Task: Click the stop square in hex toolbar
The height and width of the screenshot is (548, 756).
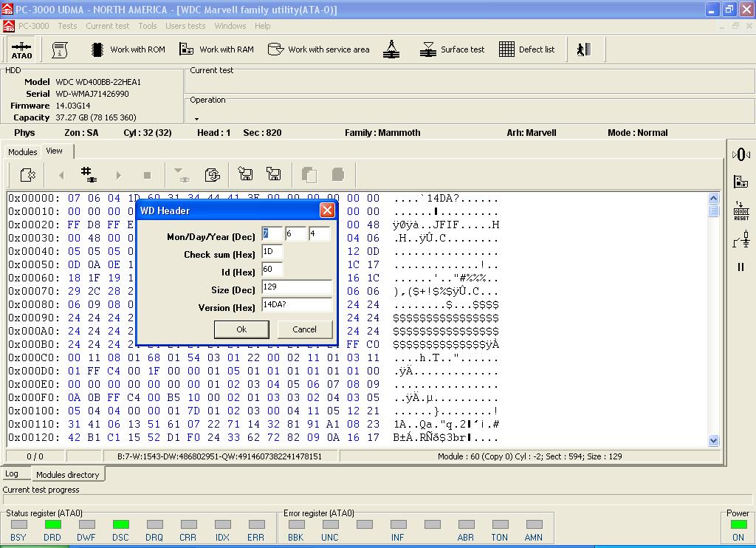Action: pos(148,175)
